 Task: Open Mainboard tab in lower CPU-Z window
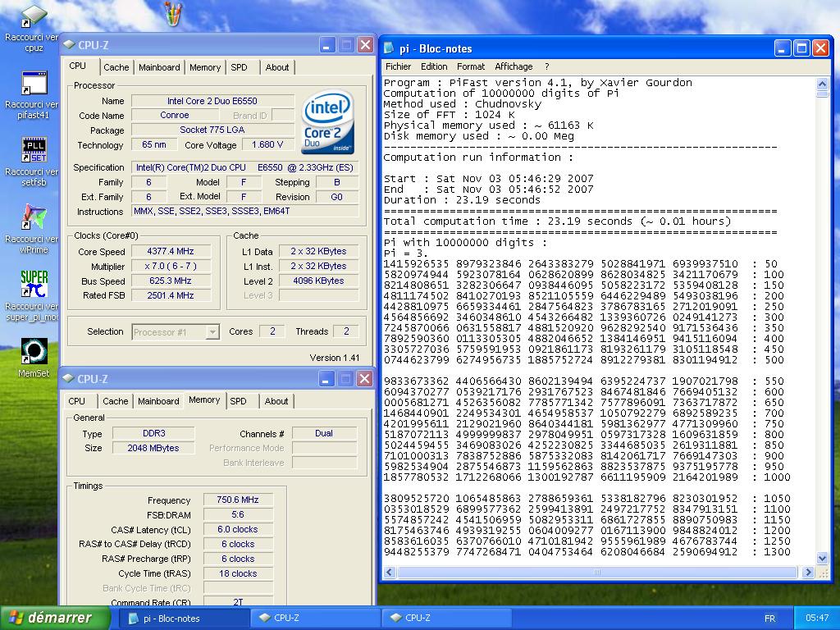(x=158, y=401)
